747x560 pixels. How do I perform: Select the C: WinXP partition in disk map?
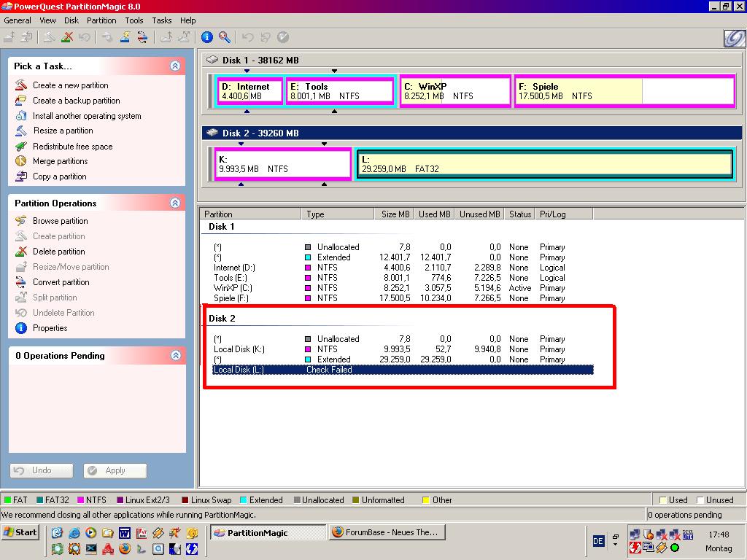[x=455, y=91]
